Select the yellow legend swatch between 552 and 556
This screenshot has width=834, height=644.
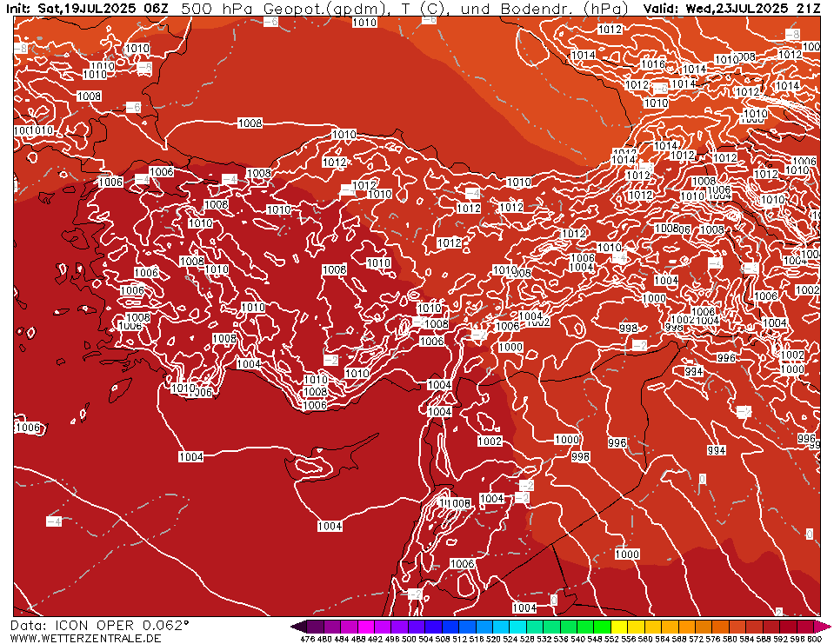(x=620, y=627)
